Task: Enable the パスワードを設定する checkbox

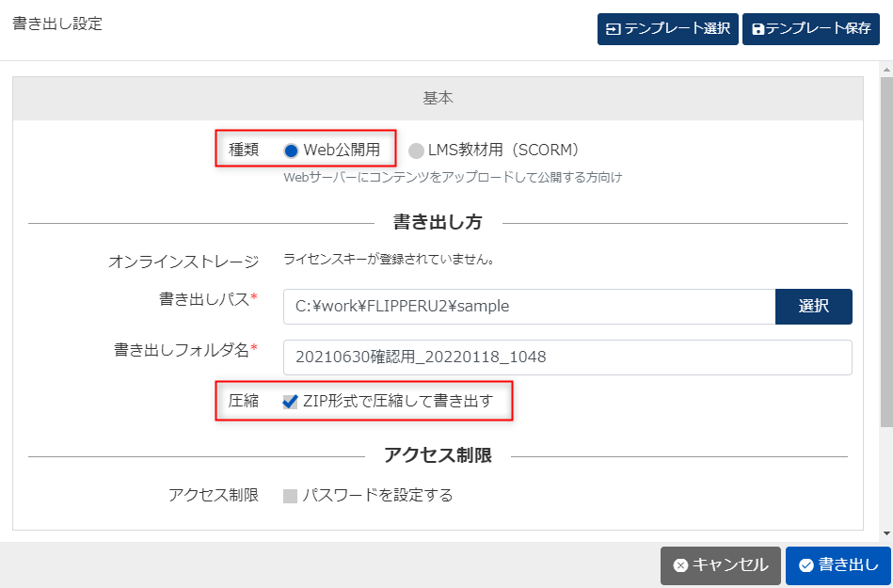Action: [291, 496]
